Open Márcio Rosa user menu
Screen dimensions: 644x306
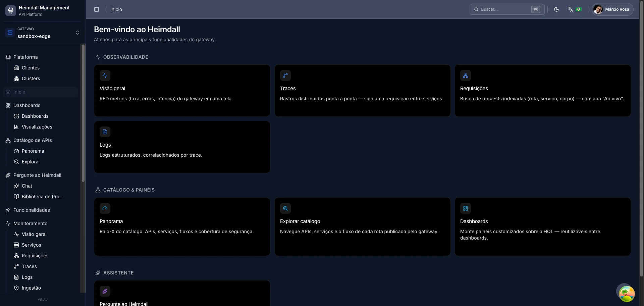pos(612,9)
